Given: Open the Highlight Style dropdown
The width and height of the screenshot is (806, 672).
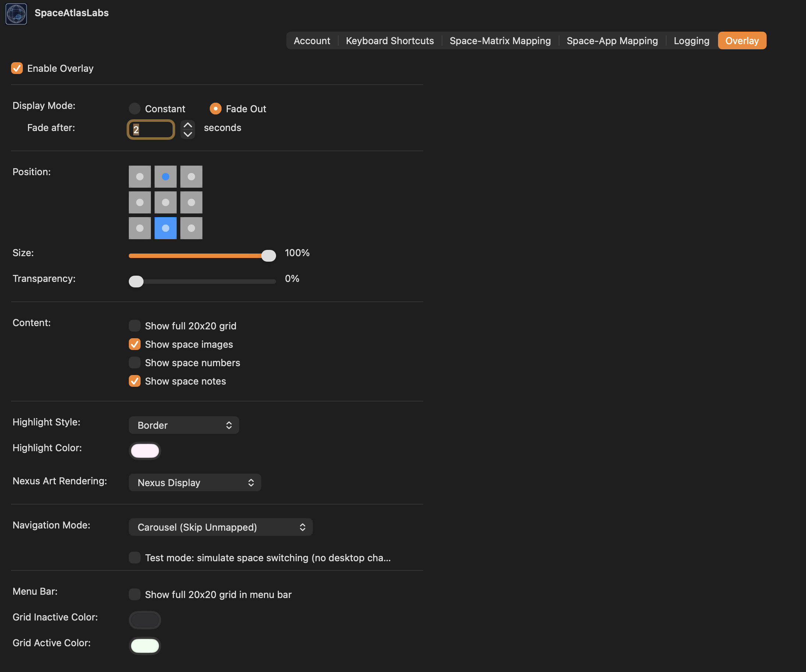Looking at the screenshot, I should [x=184, y=425].
